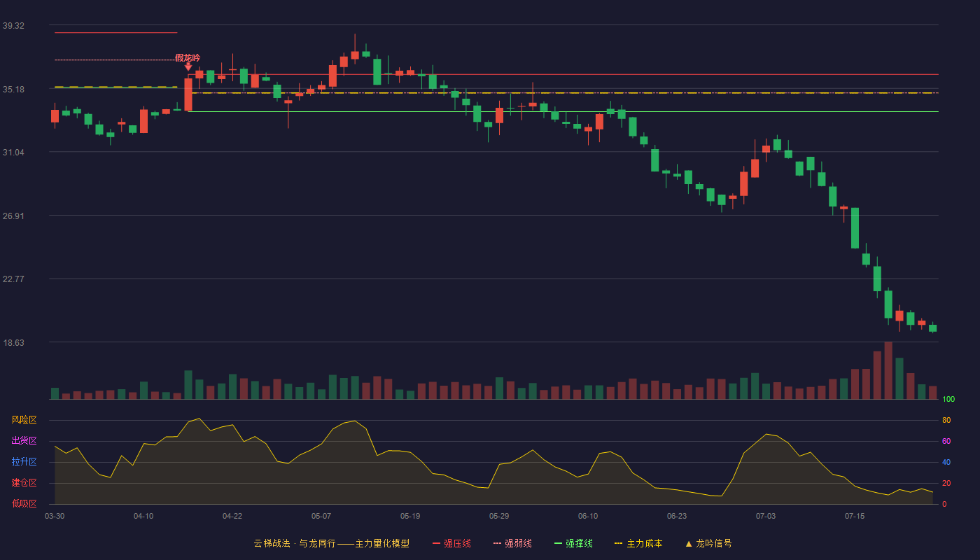Click the pink dashed 强弱线 legend marker
980x560 pixels.
click(497, 543)
